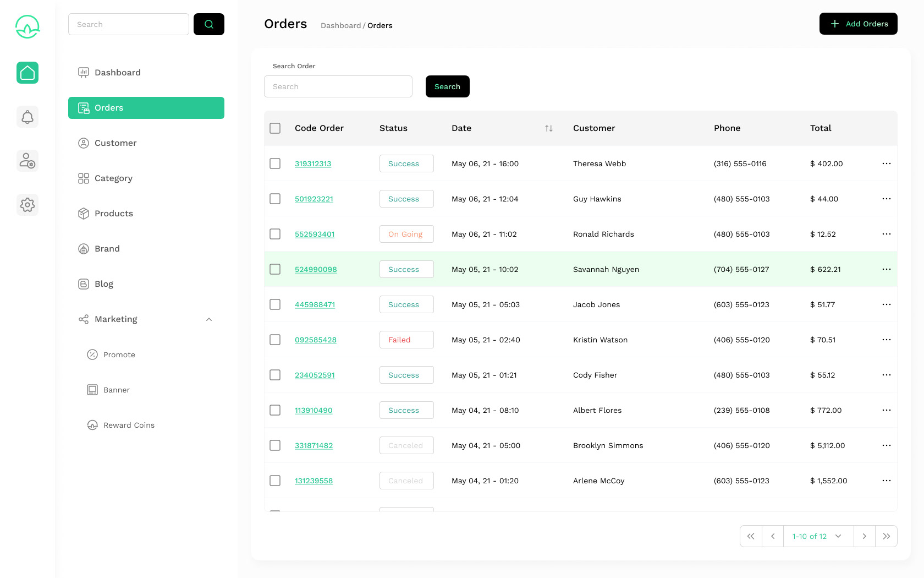The image size is (924, 578).
Task: Check order 092585428 checkbox
Action: click(275, 340)
